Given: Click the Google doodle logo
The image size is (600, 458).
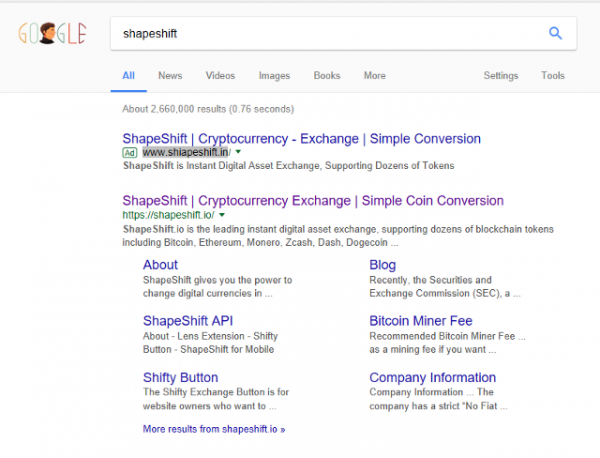Looking at the screenshot, I should click(x=52, y=33).
